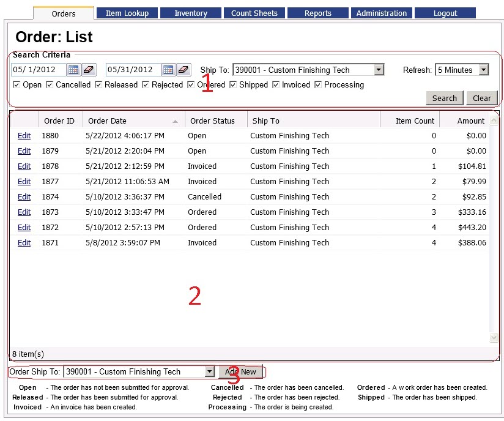Sort by Order Date column arrow
Image resolution: width=504 pixels, height=421 pixels.
tap(176, 121)
